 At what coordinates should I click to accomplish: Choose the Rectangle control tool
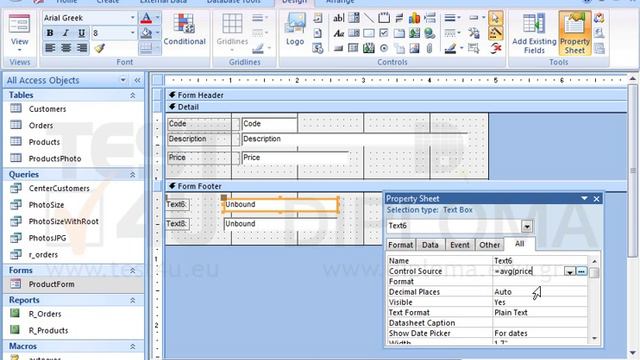coord(369,33)
